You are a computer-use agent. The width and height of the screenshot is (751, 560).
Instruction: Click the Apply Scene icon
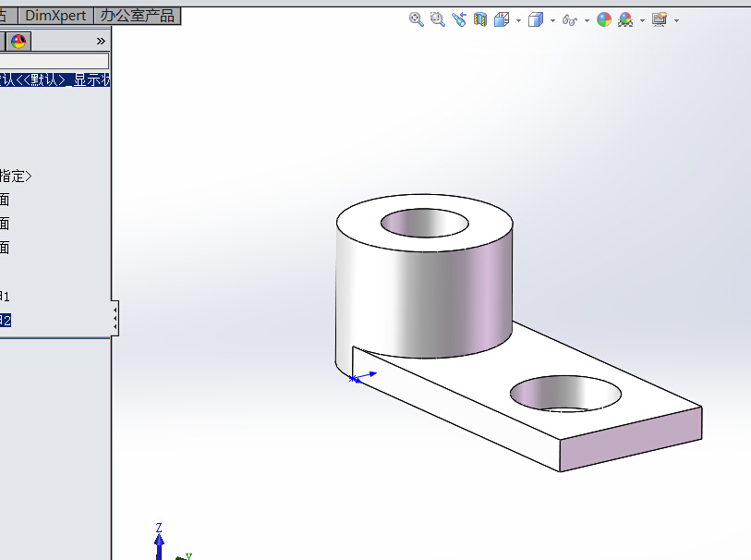(625, 19)
